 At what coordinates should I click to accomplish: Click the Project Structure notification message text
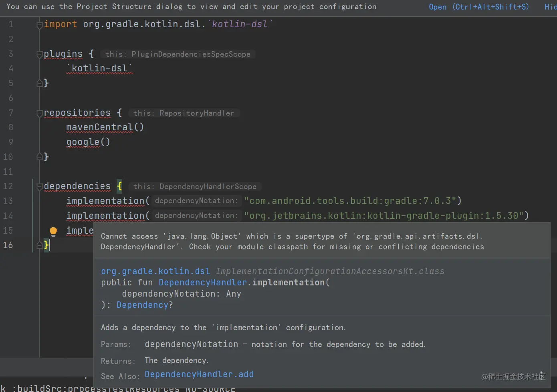192,7
